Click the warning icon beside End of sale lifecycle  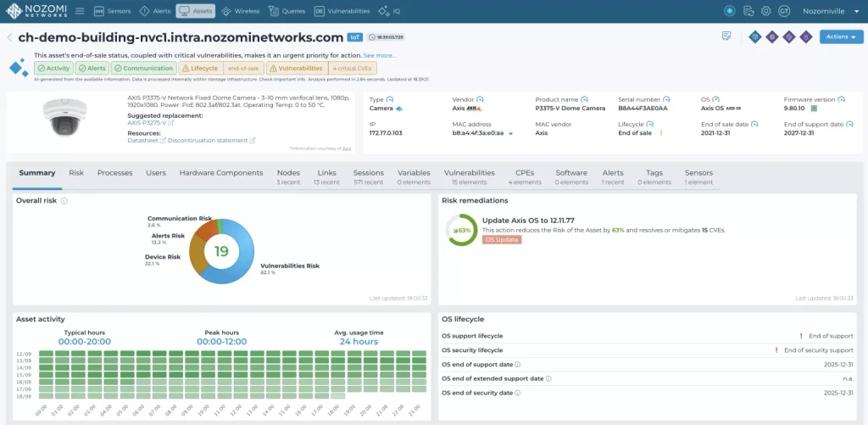[x=660, y=133]
